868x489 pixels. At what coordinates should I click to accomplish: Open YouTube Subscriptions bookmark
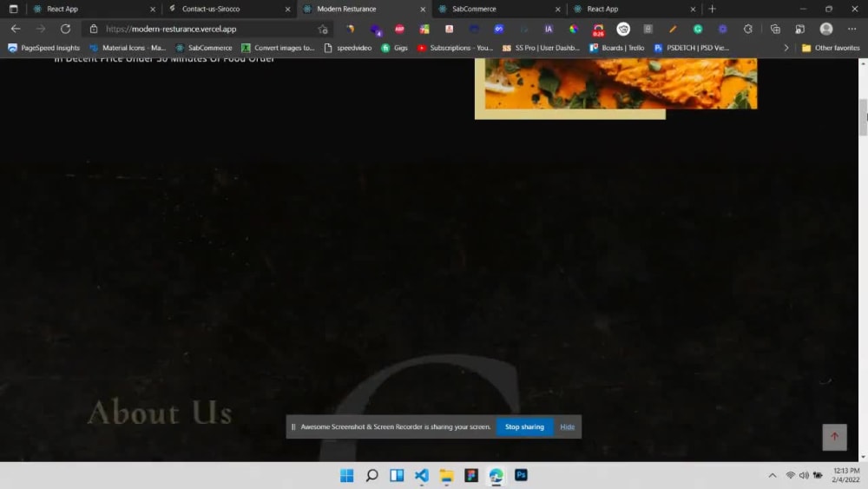[x=455, y=48]
